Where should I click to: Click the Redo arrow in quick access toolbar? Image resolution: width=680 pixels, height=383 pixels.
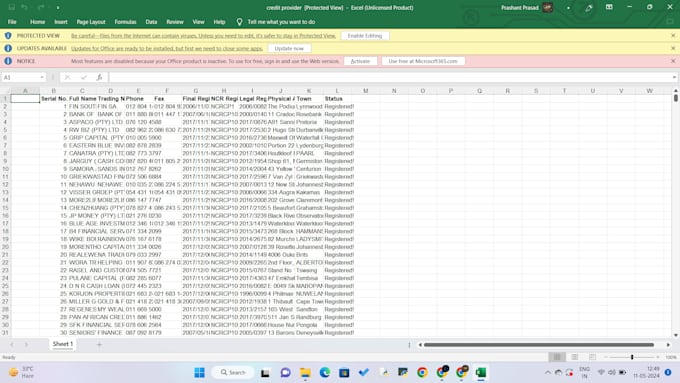pos(41,7)
